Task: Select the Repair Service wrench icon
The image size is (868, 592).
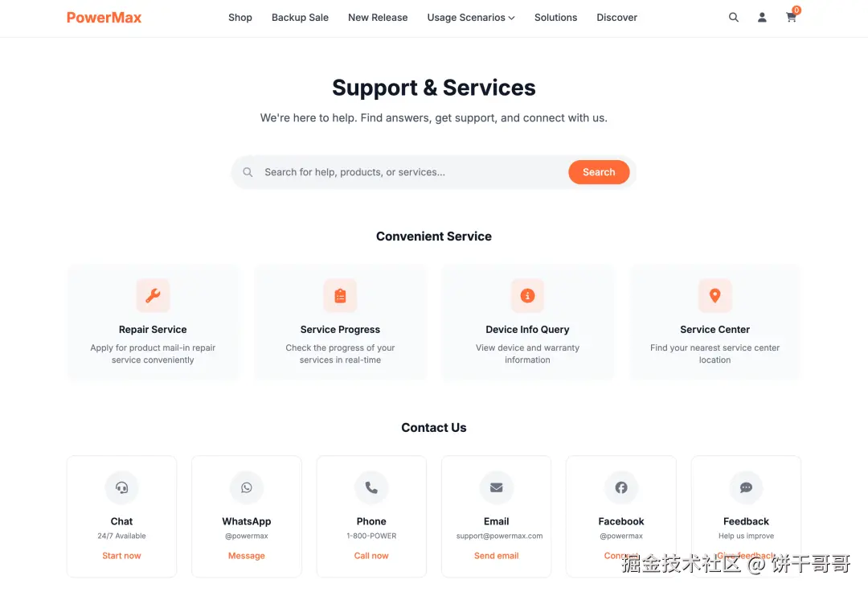Action: coord(153,296)
